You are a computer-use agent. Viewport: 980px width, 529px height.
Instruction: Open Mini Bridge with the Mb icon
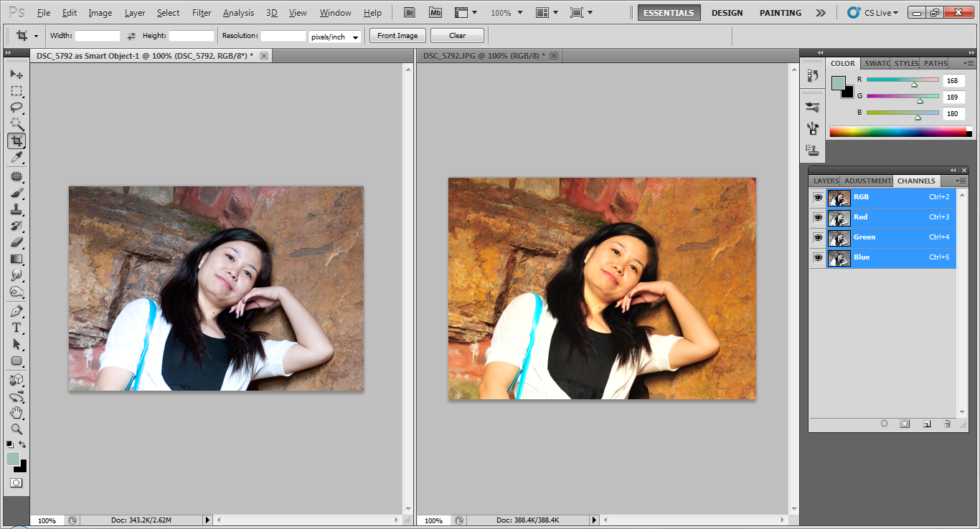pos(435,13)
